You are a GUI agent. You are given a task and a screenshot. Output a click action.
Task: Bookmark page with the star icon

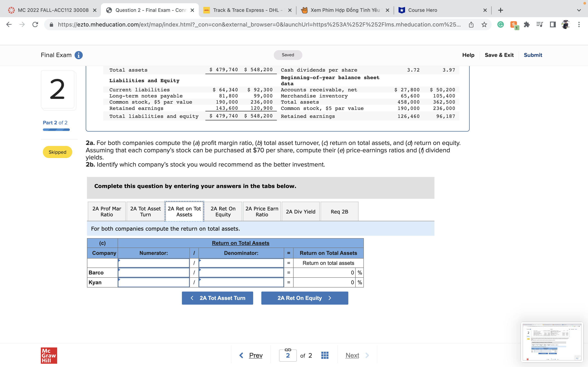point(484,24)
